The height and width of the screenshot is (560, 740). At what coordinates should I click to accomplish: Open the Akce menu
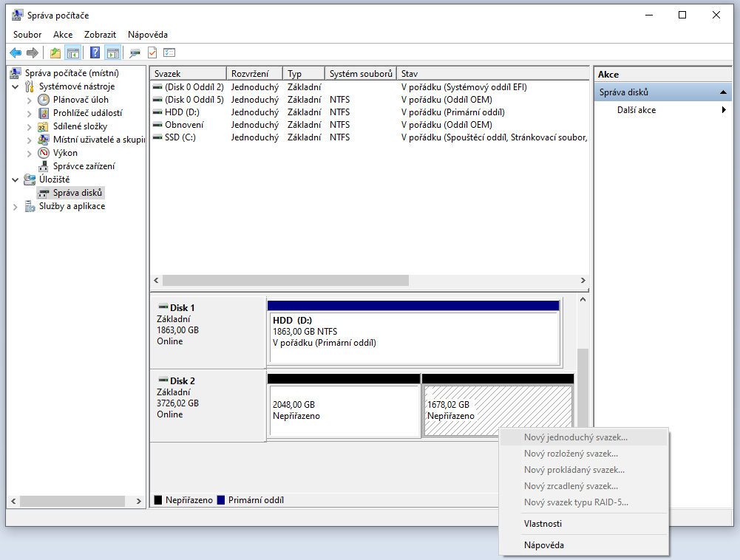(62, 35)
